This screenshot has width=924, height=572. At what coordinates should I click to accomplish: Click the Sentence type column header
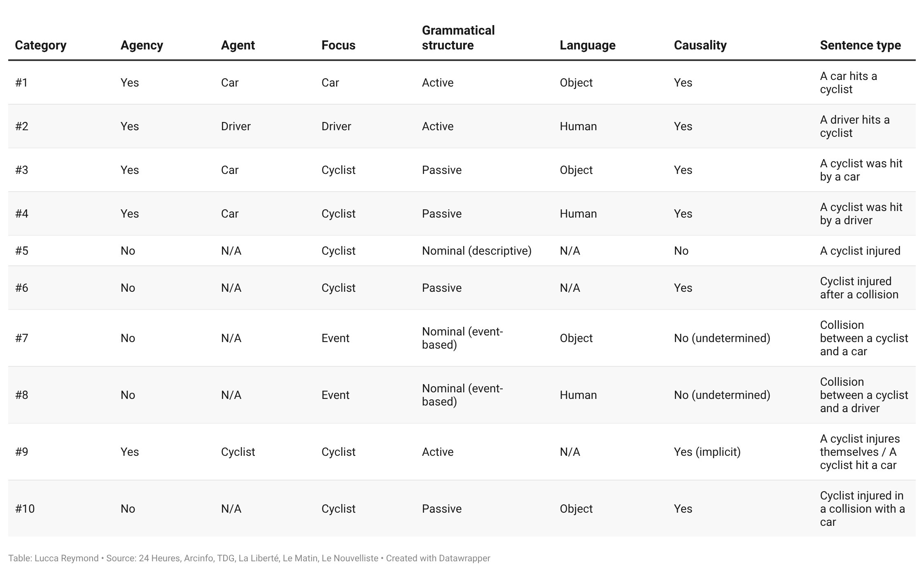pyautogui.click(x=860, y=45)
